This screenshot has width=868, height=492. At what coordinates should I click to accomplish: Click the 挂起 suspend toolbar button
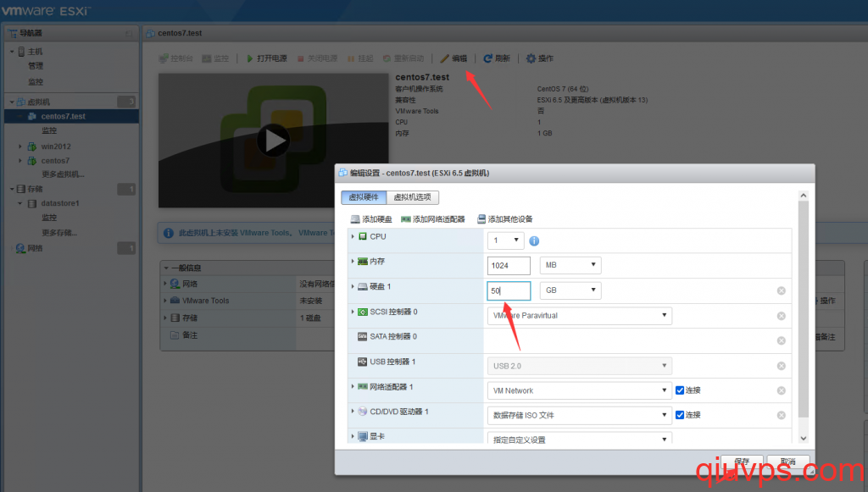click(360, 58)
